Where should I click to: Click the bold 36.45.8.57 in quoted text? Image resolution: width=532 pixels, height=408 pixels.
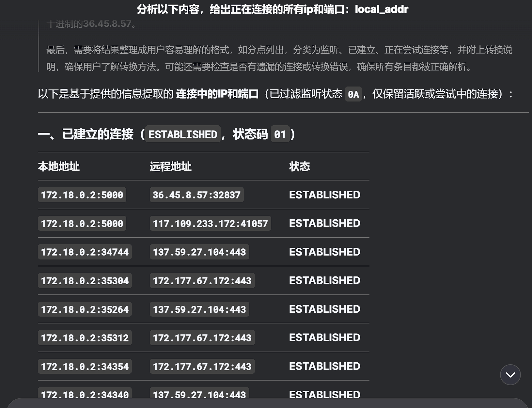(107, 24)
